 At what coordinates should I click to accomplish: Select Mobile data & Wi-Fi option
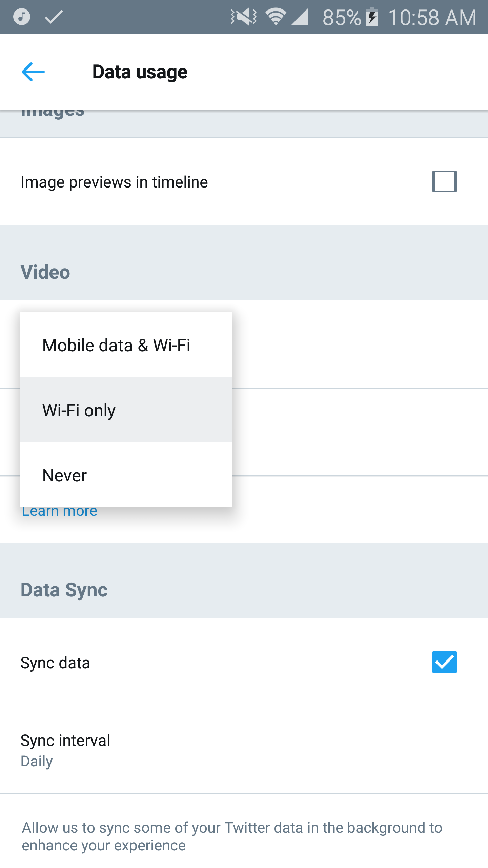[116, 345]
